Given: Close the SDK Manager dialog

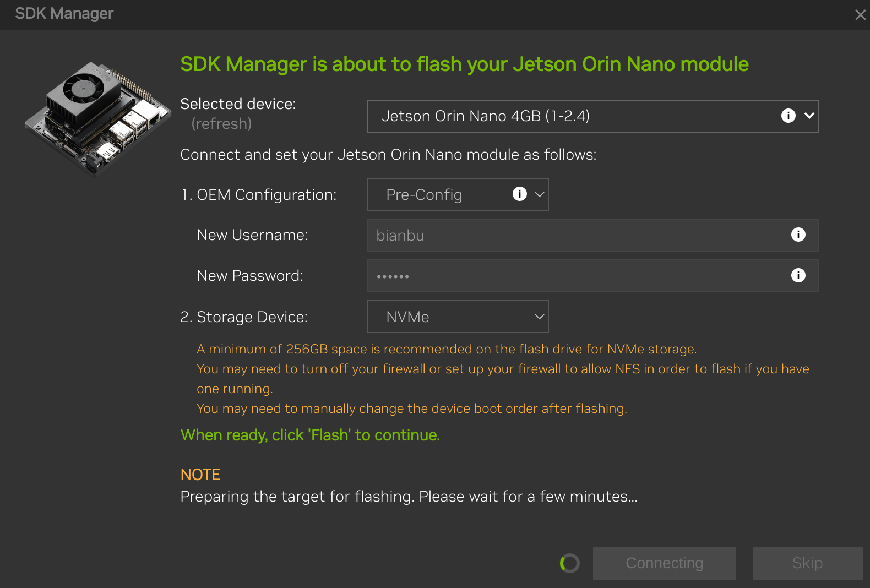Looking at the screenshot, I should pos(860,15).
